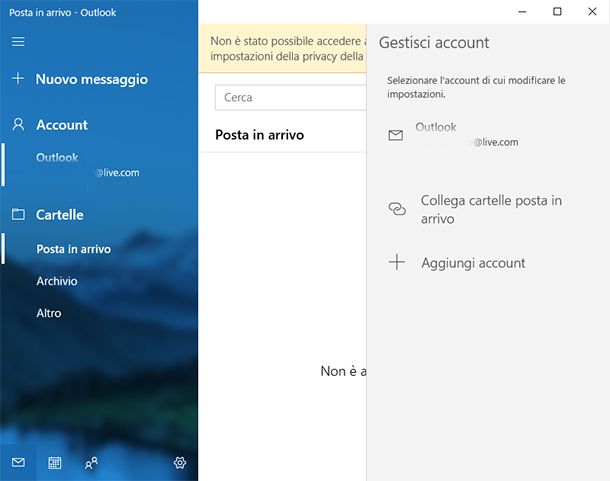610x481 pixels.
Task: Click the Gestisci account panel title
Action: pos(434,42)
